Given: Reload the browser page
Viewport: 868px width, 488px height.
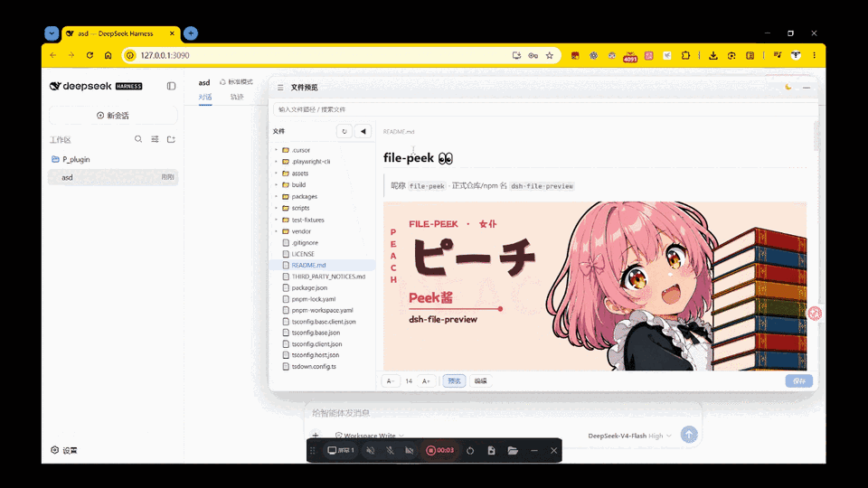Looking at the screenshot, I should (x=90, y=55).
